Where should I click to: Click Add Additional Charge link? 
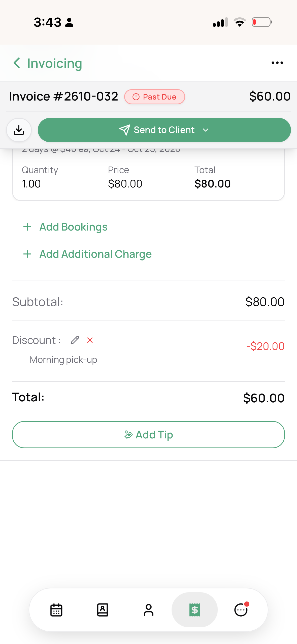point(95,254)
